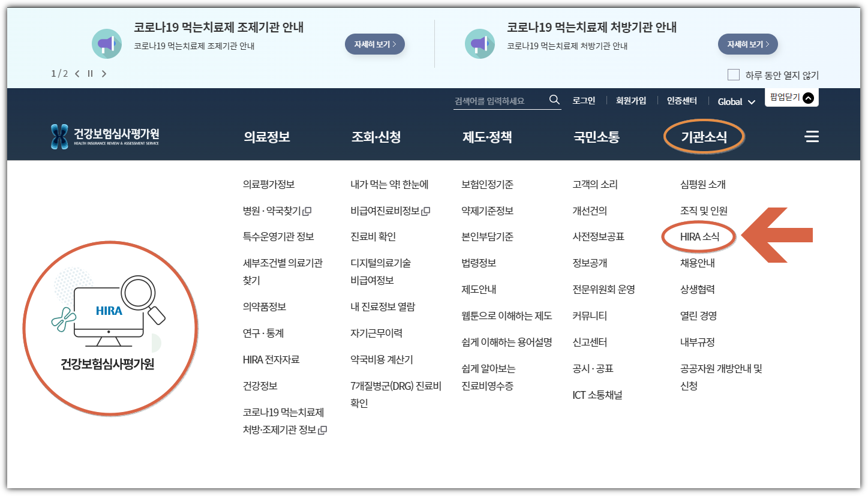Select 건강정보 submenu item
The image size is (868, 496).
(x=260, y=386)
